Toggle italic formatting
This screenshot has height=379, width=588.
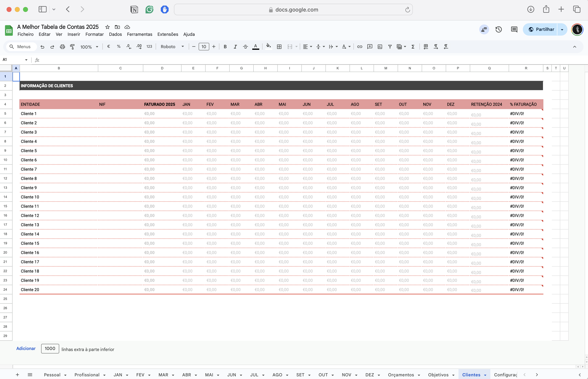click(235, 47)
